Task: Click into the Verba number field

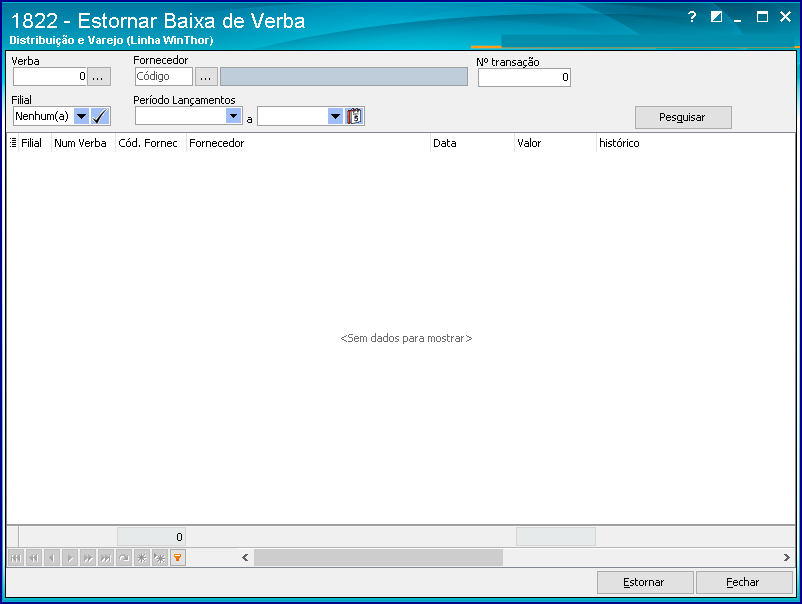Action: 50,77
